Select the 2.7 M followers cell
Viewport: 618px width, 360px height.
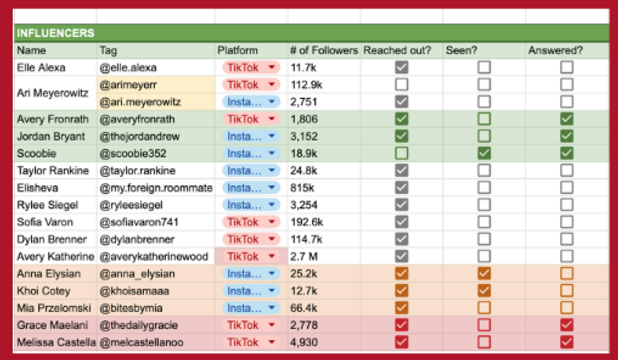tap(324, 256)
